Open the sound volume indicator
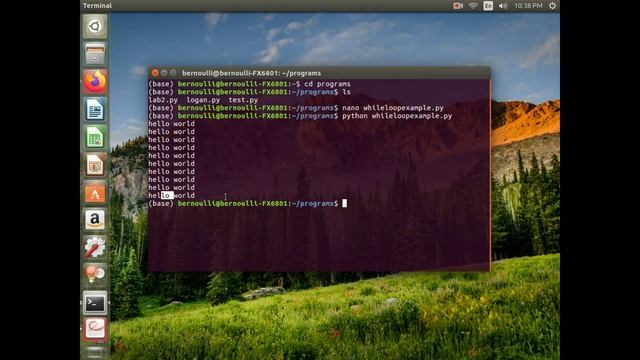 click(503, 6)
